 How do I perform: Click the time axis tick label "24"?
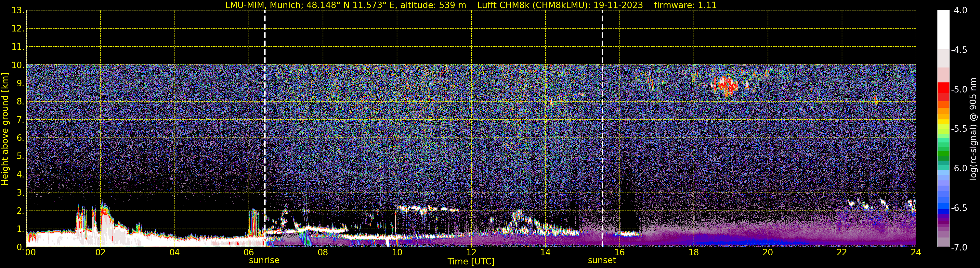(x=916, y=252)
